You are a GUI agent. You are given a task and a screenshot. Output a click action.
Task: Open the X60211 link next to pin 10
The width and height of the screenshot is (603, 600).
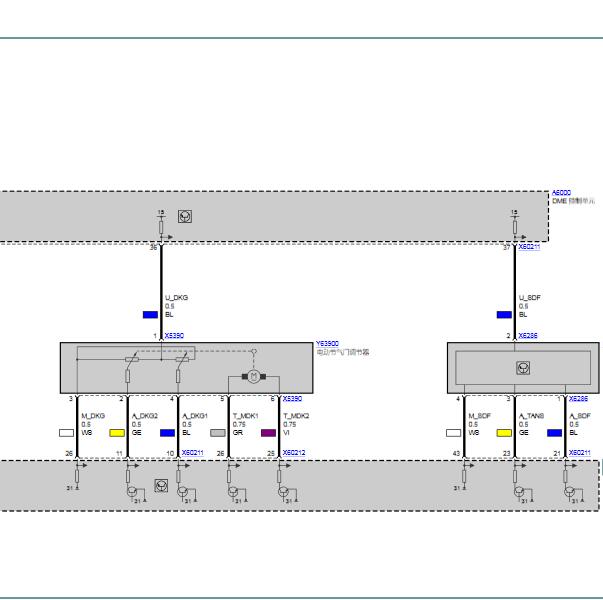coord(193,453)
